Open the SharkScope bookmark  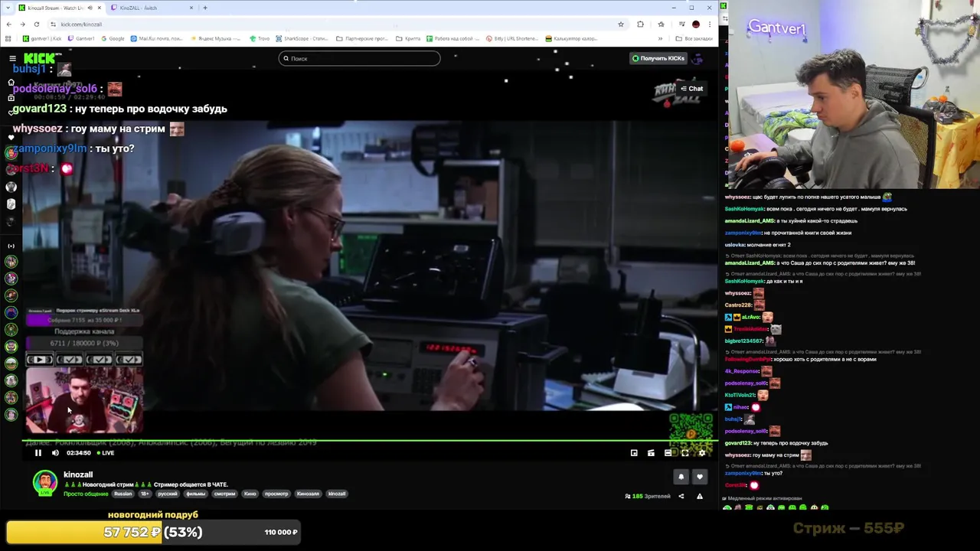302,38
